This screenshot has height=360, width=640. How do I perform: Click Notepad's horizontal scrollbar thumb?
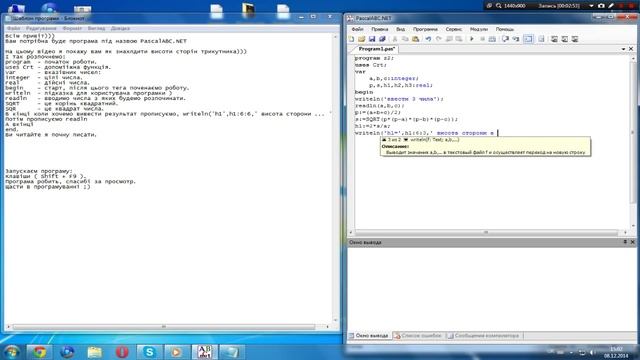[x=164, y=327]
